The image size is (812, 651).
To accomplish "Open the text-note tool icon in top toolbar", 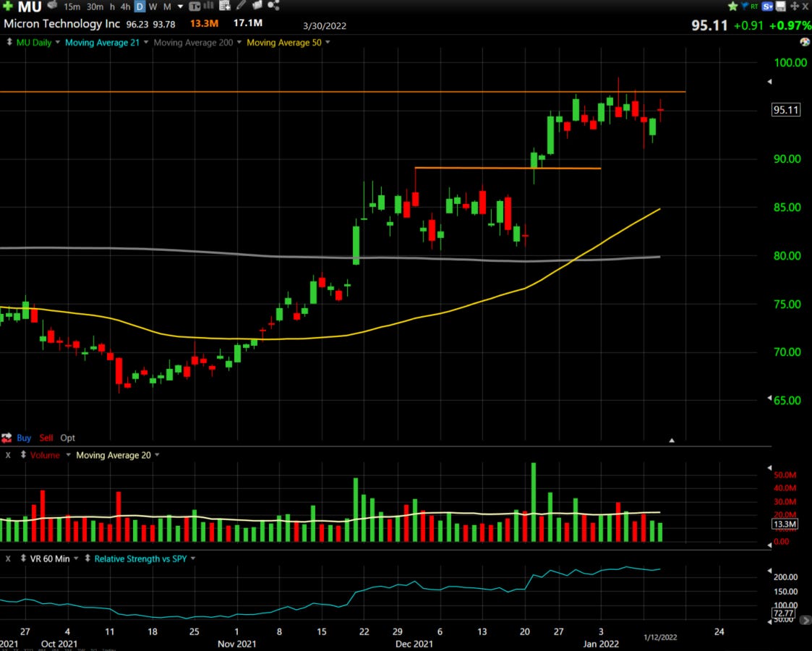I will point(195,7).
